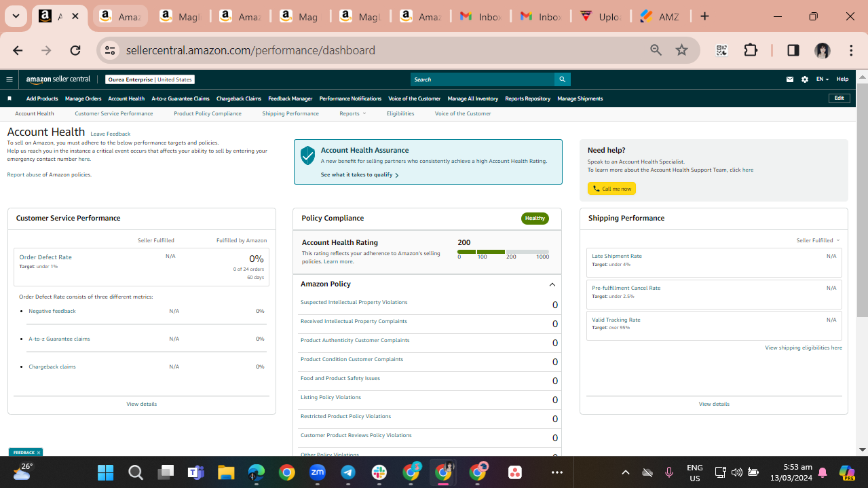Image resolution: width=868 pixels, height=488 pixels.
Task: Open the EN language dropdown
Action: (822, 79)
